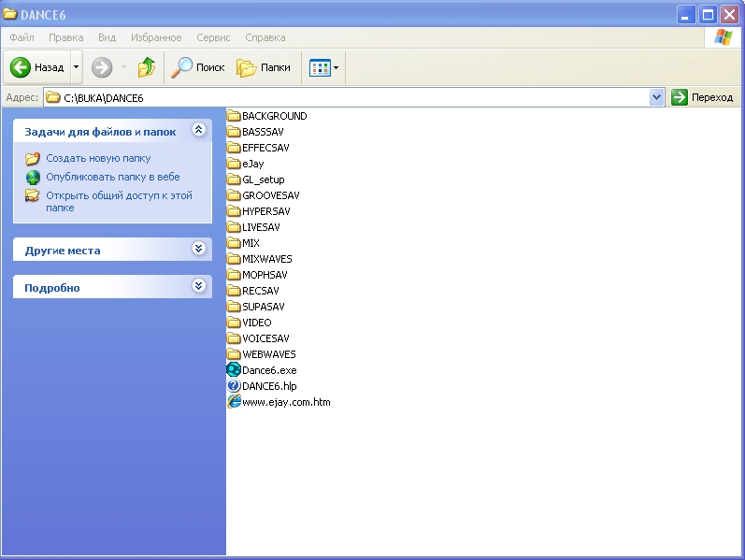Select the GROOVESAV folder icon
This screenshot has width=745, height=560.
(x=234, y=195)
